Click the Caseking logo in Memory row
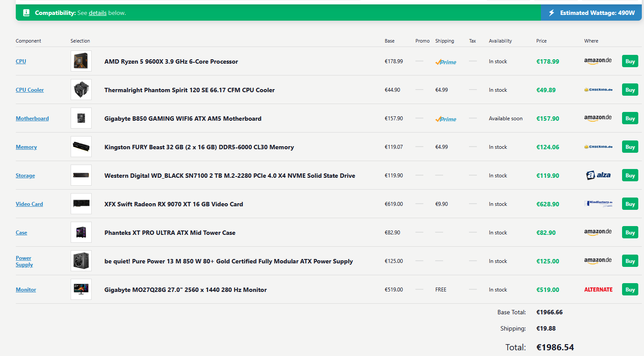Viewport: 644px width, 356px height. point(598,147)
